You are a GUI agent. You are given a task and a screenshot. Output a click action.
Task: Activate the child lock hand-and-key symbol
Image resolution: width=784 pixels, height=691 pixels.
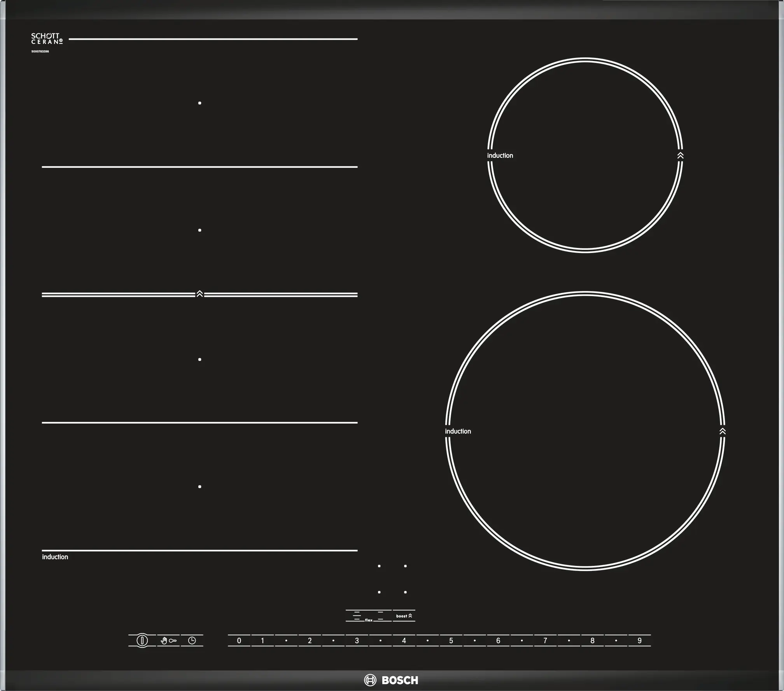[x=168, y=640]
